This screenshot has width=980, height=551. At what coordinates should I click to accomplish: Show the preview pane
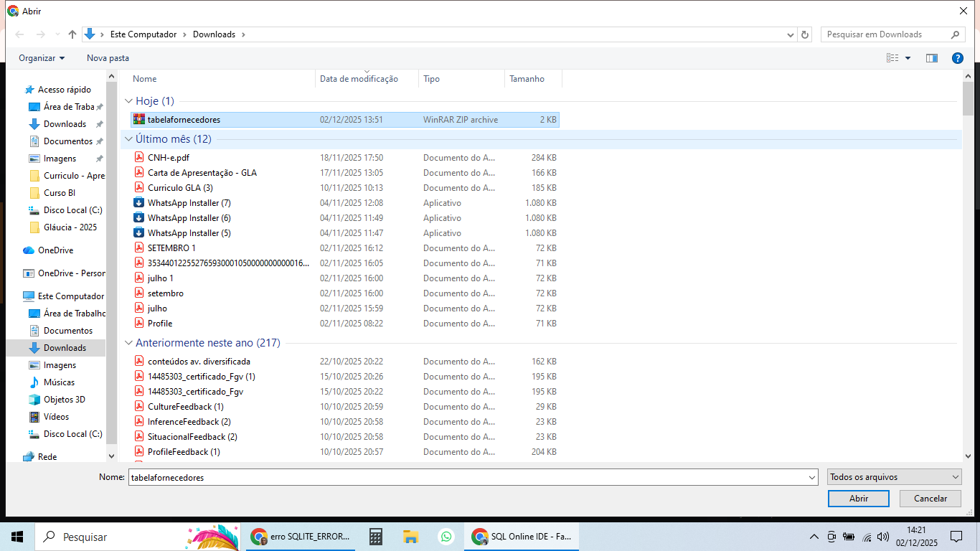(x=932, y=58)
